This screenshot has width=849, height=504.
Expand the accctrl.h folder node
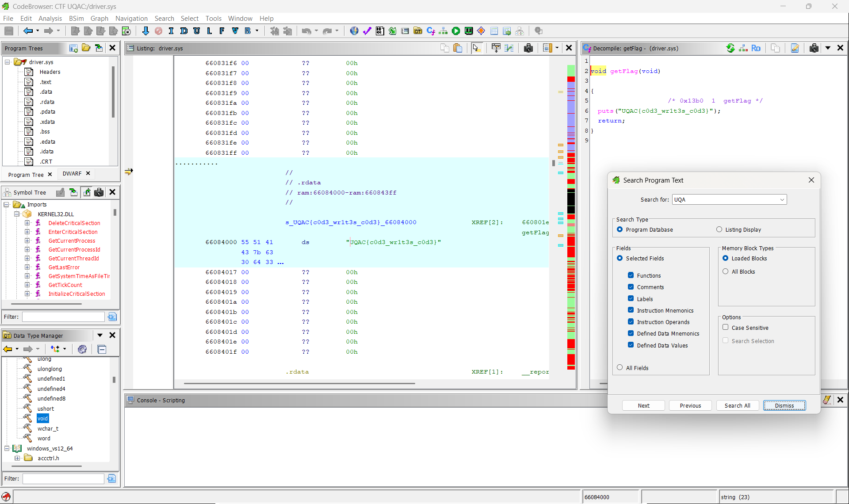17,458
